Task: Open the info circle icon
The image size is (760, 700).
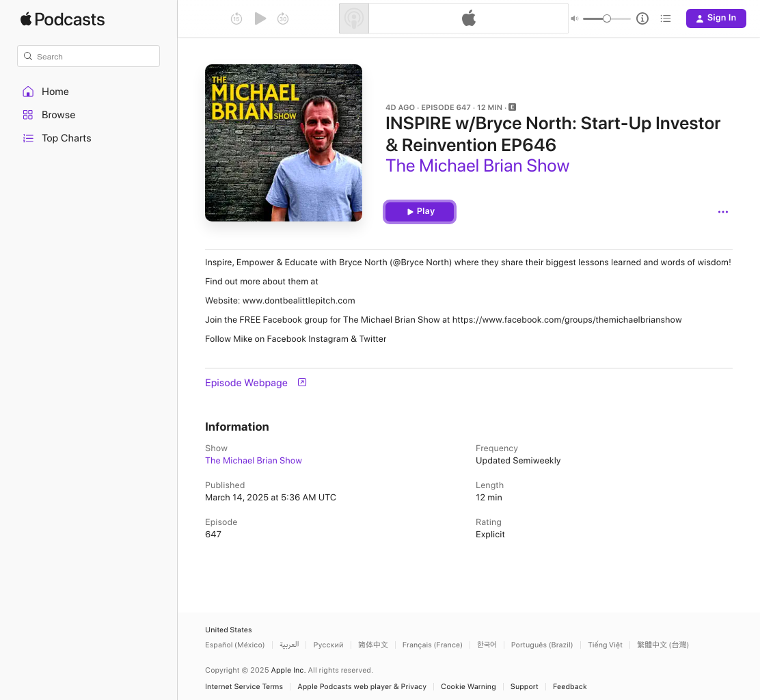Action: tap(642, 18)
